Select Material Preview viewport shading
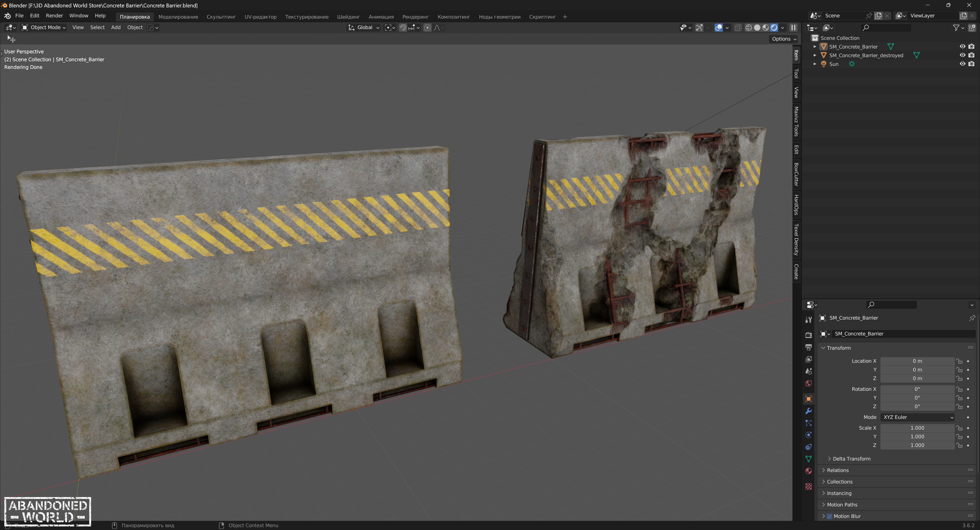The width and height of the screenshot is (980, 530). 765,27
